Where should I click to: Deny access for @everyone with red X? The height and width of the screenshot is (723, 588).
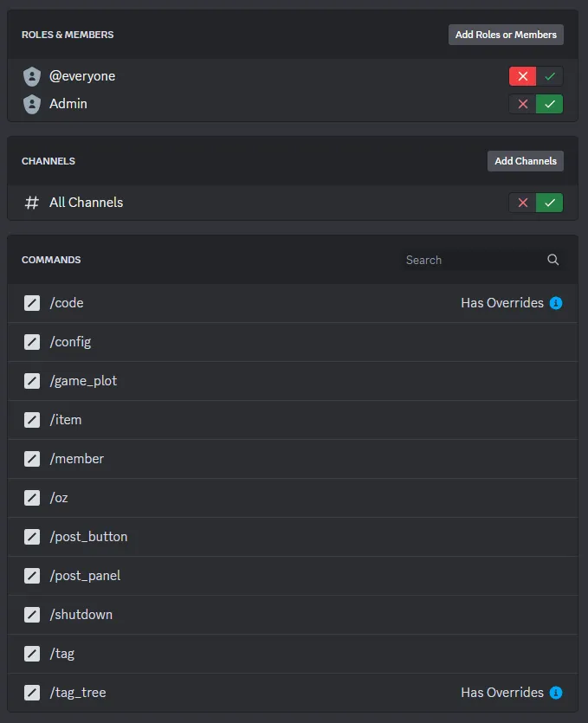point(522,76)
